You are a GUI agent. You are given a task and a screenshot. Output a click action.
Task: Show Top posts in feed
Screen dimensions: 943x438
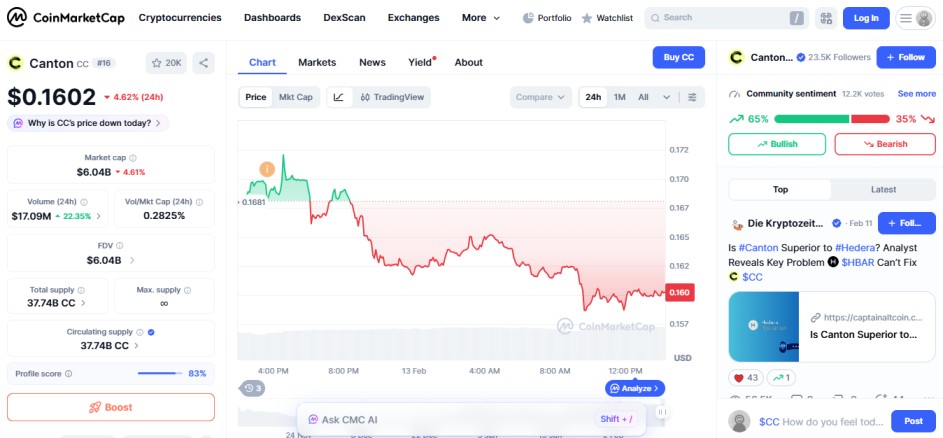tap(780, 190)
